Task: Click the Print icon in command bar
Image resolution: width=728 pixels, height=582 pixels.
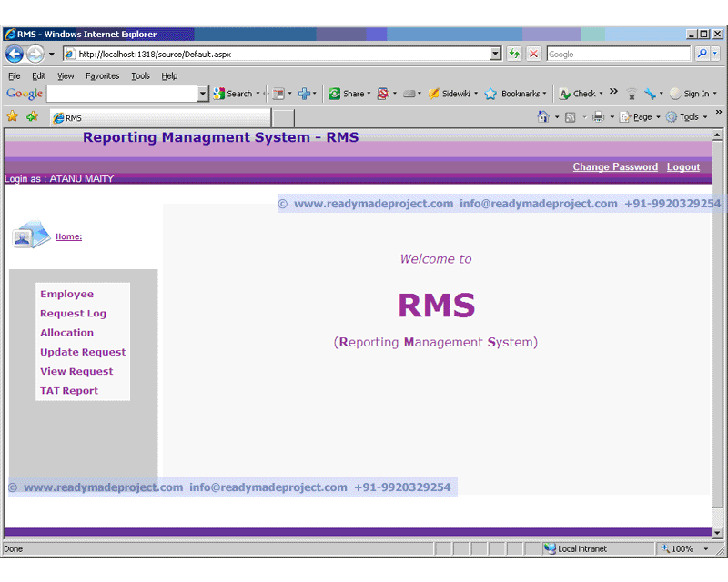Action: tap(599, 116)
